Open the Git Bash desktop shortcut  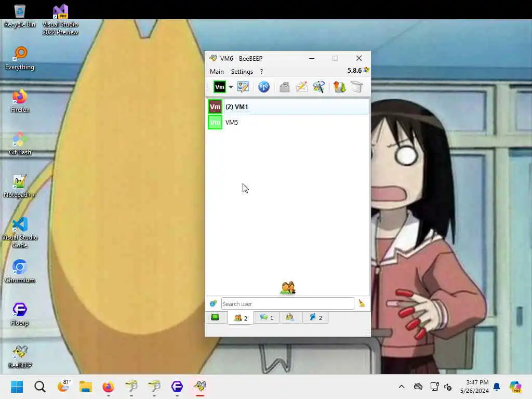click(20, 143)
